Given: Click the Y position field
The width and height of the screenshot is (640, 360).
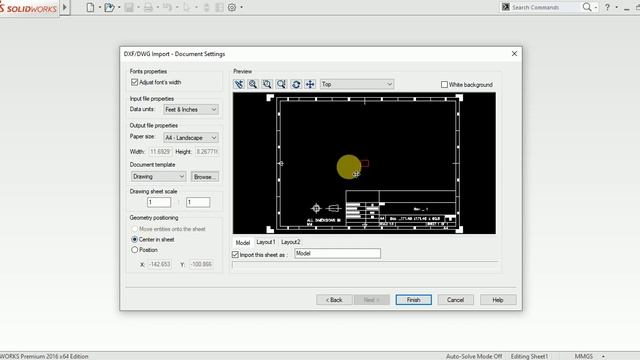Looking at the screenshot, I should pos(202,264).
